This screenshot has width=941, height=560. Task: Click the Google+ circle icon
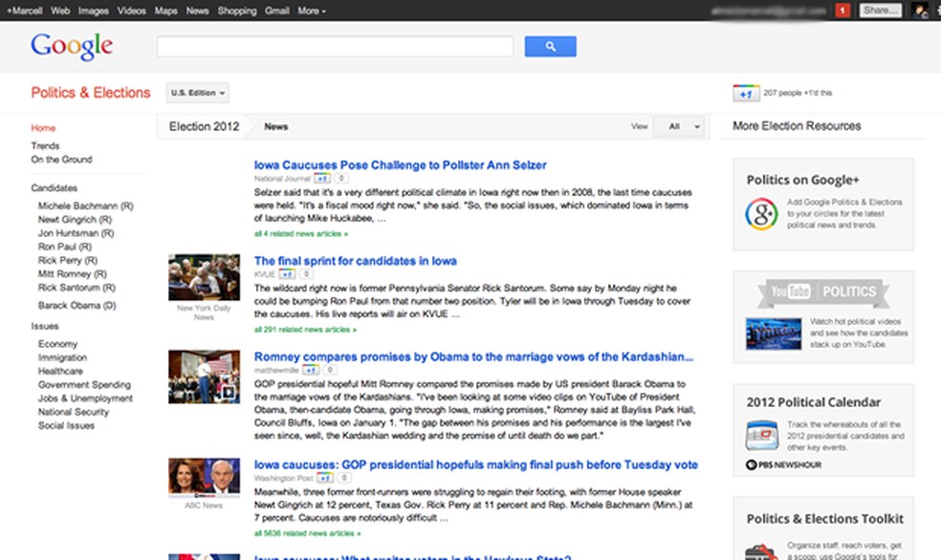click(761, 214)
